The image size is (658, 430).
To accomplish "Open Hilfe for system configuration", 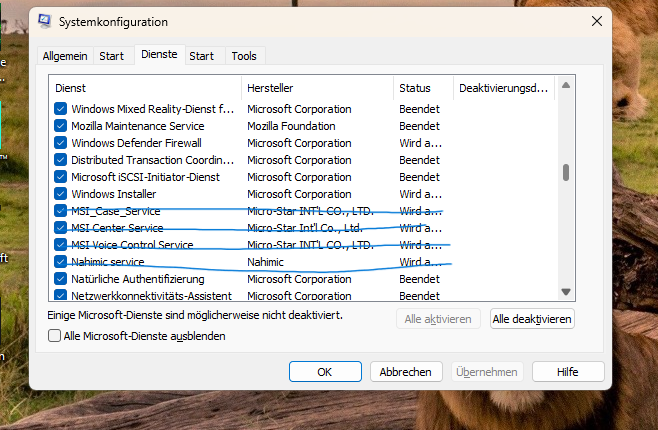I will [x=568, y=371].
